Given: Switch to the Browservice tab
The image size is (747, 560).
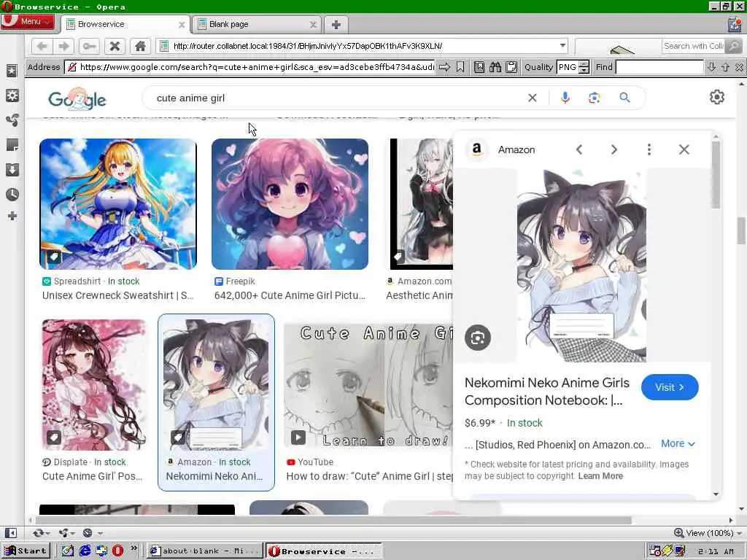Looking at the screenshot, I should [125, 24].
